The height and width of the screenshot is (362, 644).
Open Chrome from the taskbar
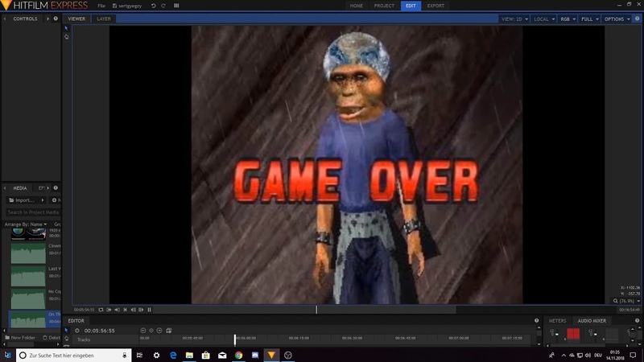[238, 355]
